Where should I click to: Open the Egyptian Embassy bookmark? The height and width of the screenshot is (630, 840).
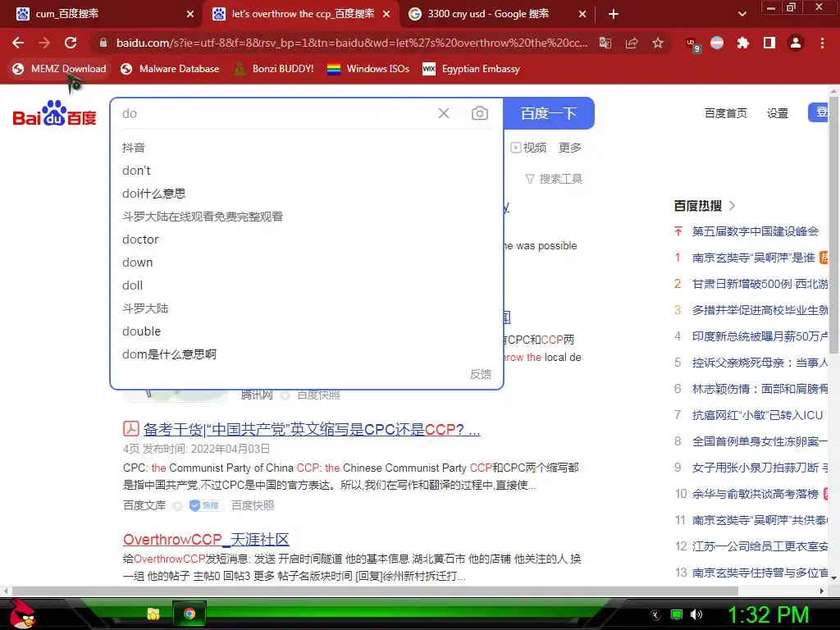(471, 69)
